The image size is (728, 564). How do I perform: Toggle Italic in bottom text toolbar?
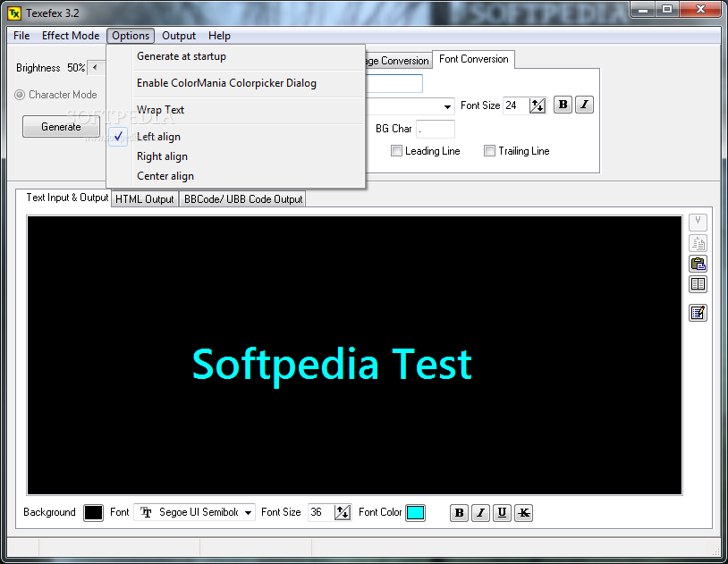[480, 513]
